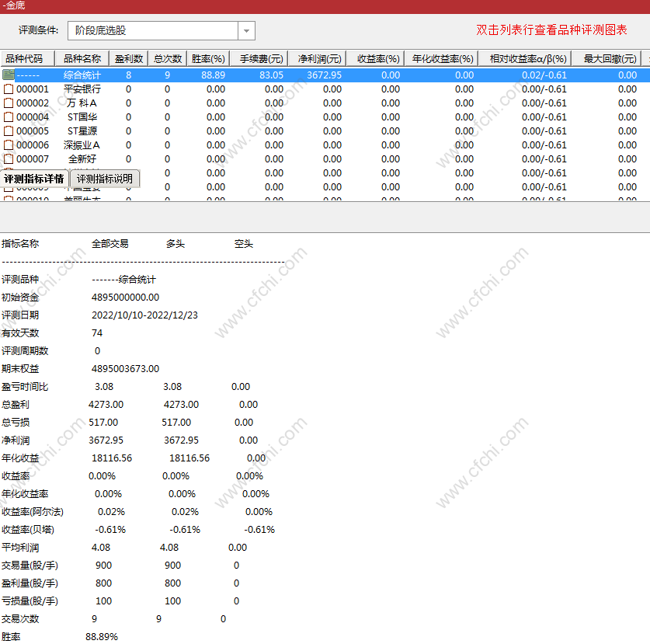Click the 总盈利 全部交易 value 4273.00
The image size is (650, 644).
[106, 404]
